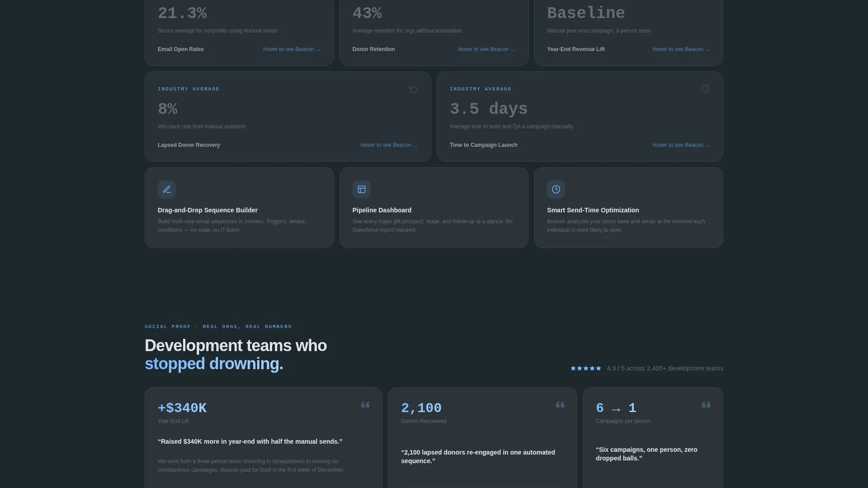Click the Manual year-end campaign description

tap(599, 31)
